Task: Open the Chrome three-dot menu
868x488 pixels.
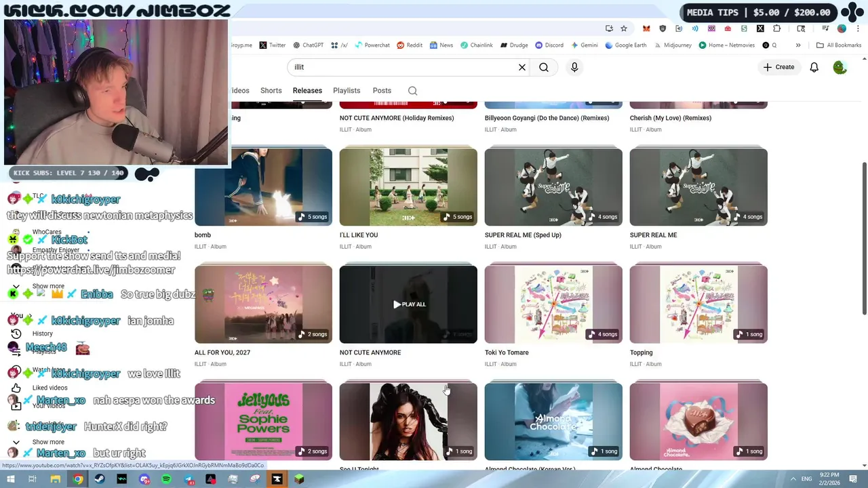Action: pyautogui.click(x=858, y=28)
